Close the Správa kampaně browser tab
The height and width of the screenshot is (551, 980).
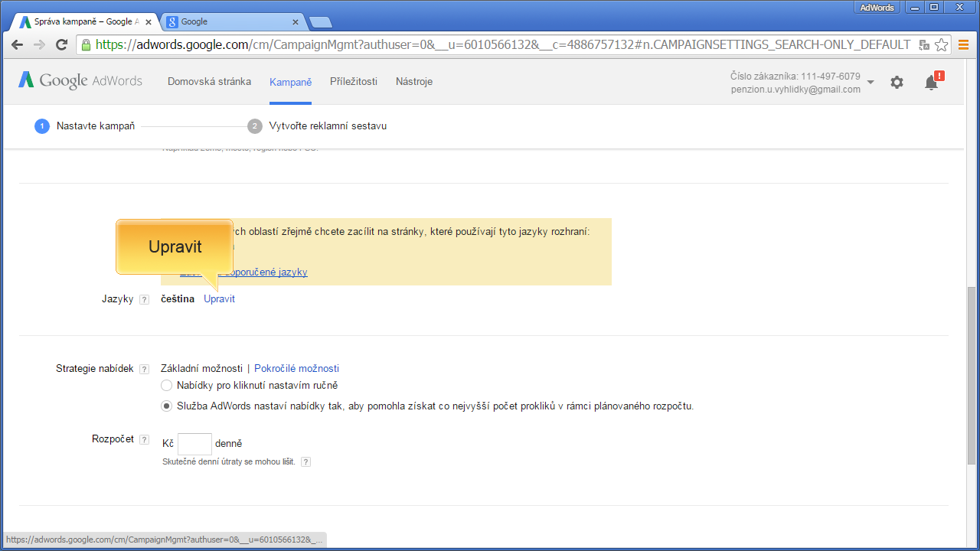[149, 22]
